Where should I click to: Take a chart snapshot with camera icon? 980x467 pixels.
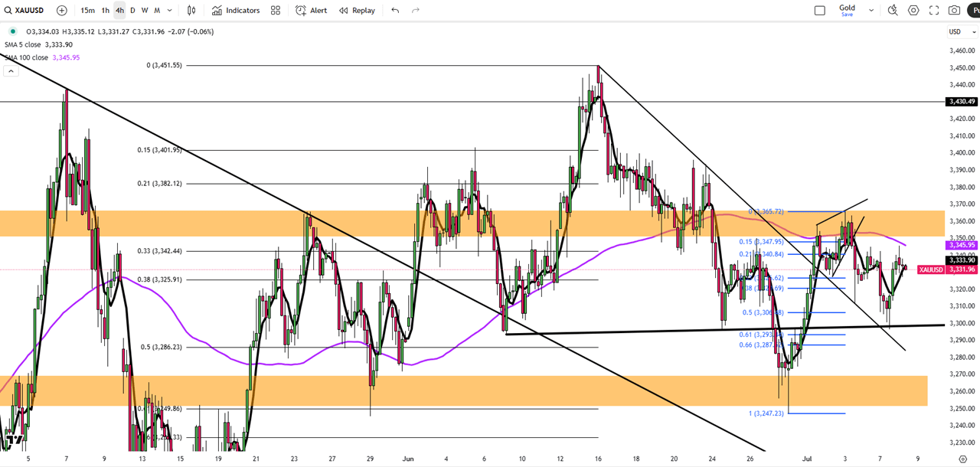[x=954, y=11]
